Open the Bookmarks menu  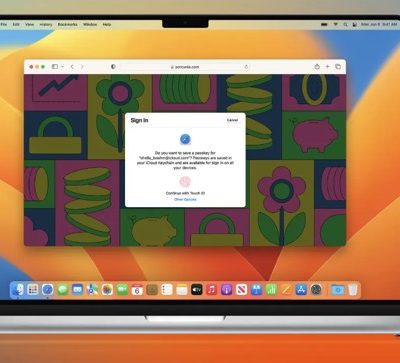(x=67, y=24)
